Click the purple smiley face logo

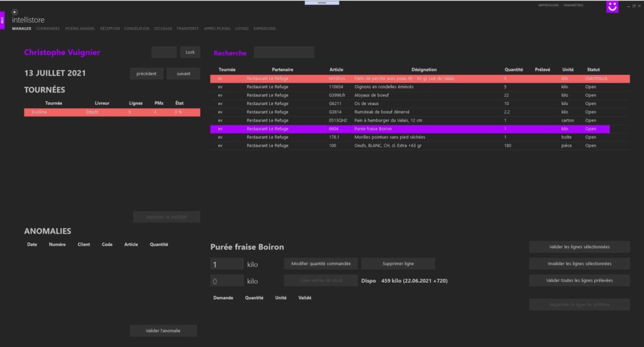point(612,7)
